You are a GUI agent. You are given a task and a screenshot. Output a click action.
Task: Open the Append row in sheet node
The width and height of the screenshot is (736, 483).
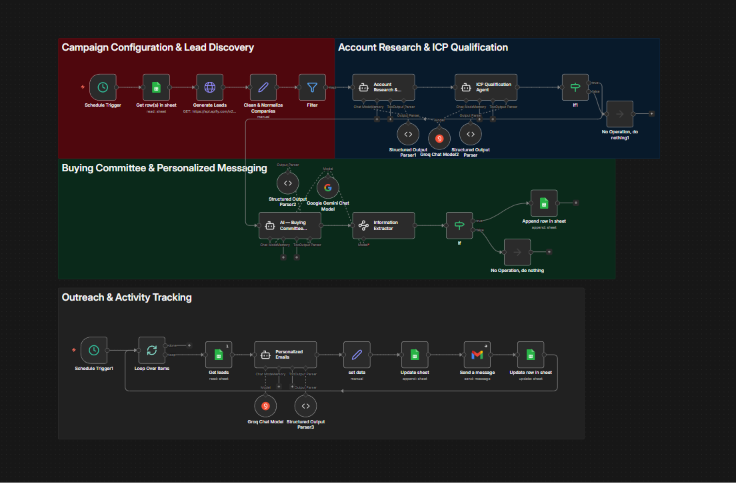click(544, 203)
